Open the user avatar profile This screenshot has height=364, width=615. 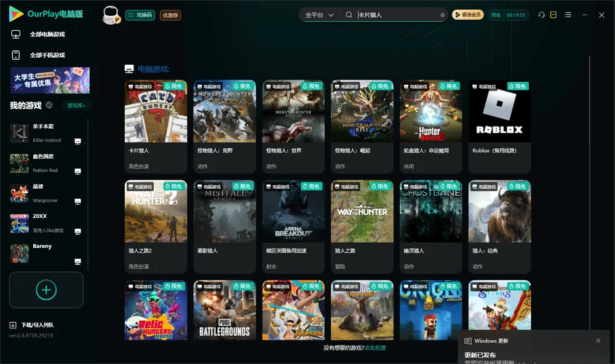[111, 15]
